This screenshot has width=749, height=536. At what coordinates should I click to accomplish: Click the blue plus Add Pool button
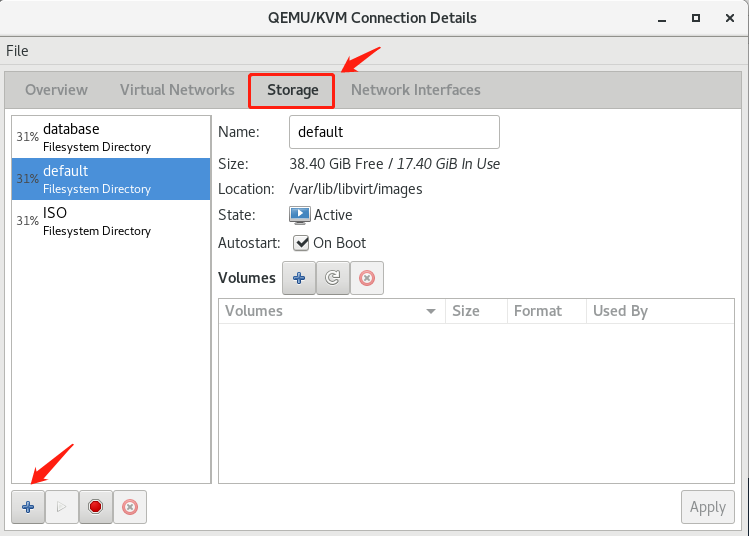point(28,507)
